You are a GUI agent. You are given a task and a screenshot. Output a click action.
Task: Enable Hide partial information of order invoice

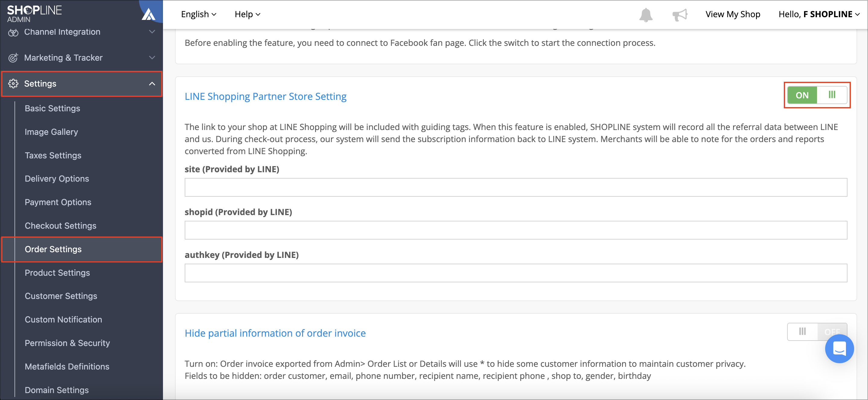click(x=817, y=332)
